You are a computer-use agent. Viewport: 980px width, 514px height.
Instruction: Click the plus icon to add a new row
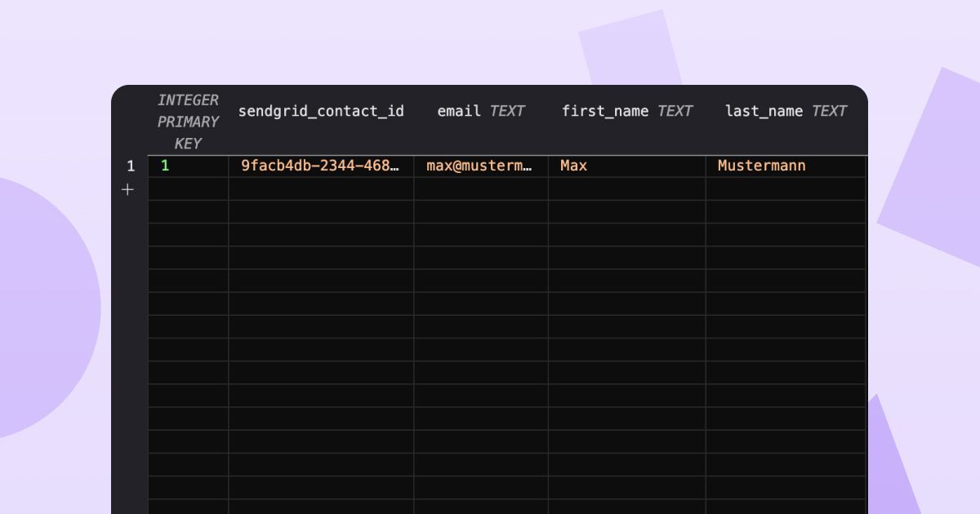click(128, 188)
